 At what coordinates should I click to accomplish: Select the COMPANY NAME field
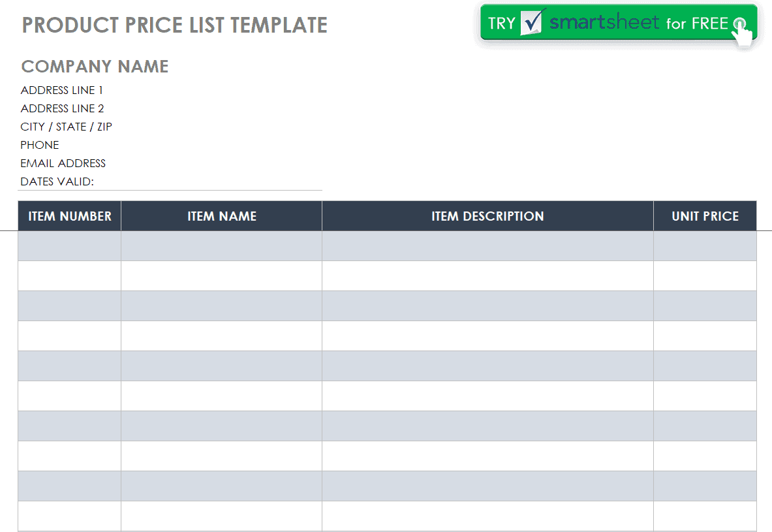95,67
